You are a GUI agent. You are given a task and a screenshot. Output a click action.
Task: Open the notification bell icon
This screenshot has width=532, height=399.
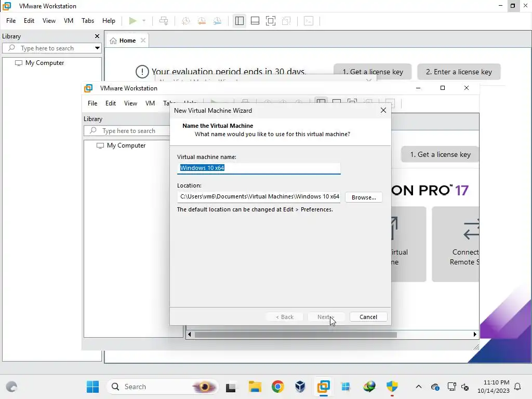coord(517,387)
